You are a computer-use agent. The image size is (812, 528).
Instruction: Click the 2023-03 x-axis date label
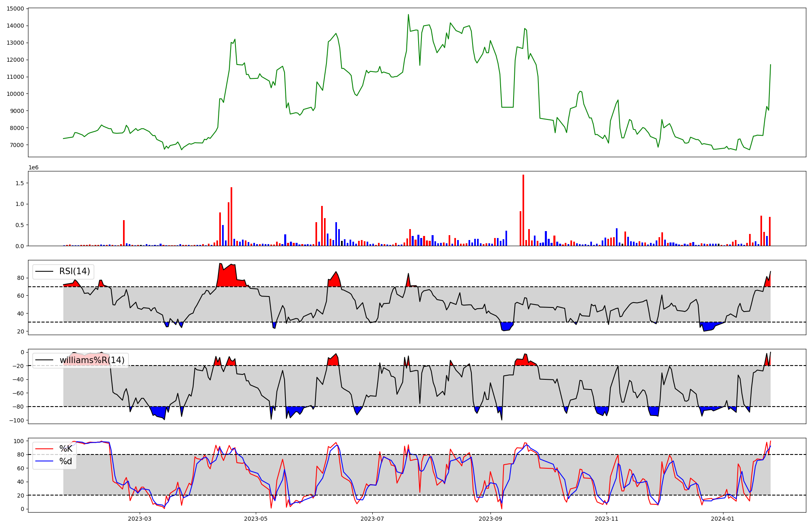[140, 519]
